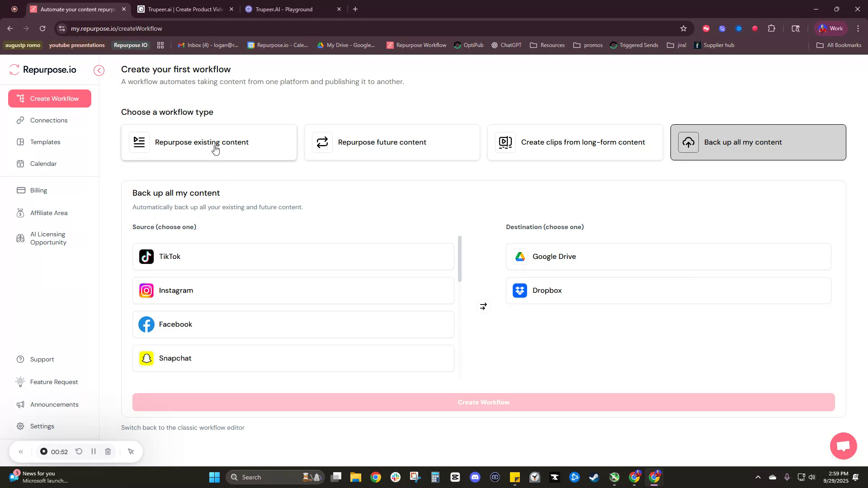Open the Templates section
Screen dimensions: 868x488
tap(44, 142)
